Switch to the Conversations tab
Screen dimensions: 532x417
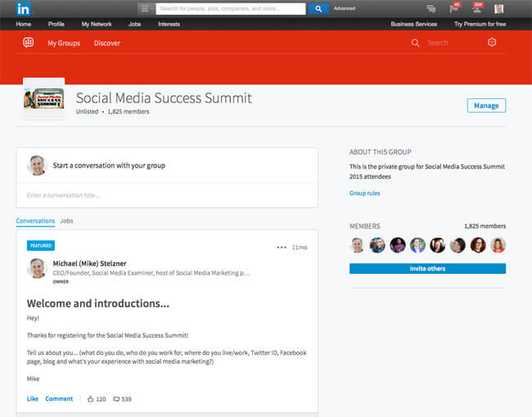(x=35, y=221)
